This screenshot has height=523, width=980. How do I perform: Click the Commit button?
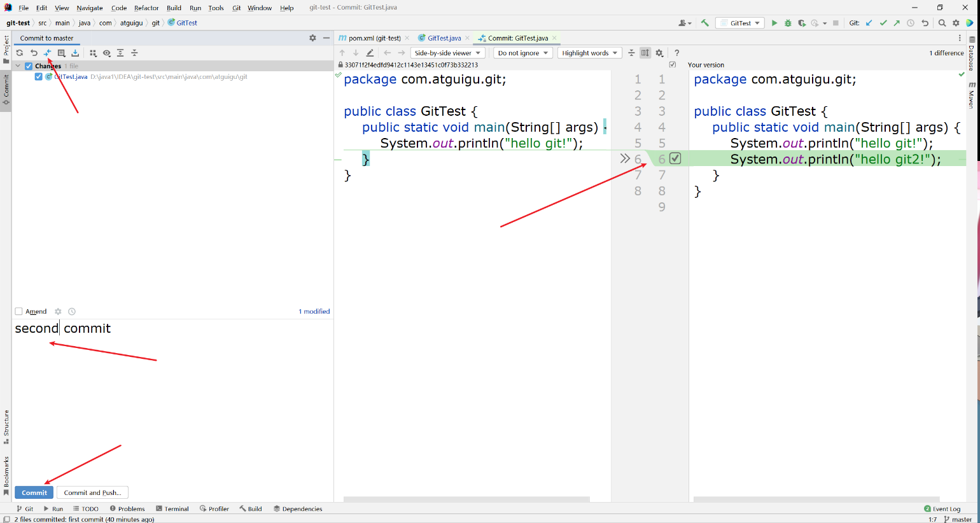point(34,492)
